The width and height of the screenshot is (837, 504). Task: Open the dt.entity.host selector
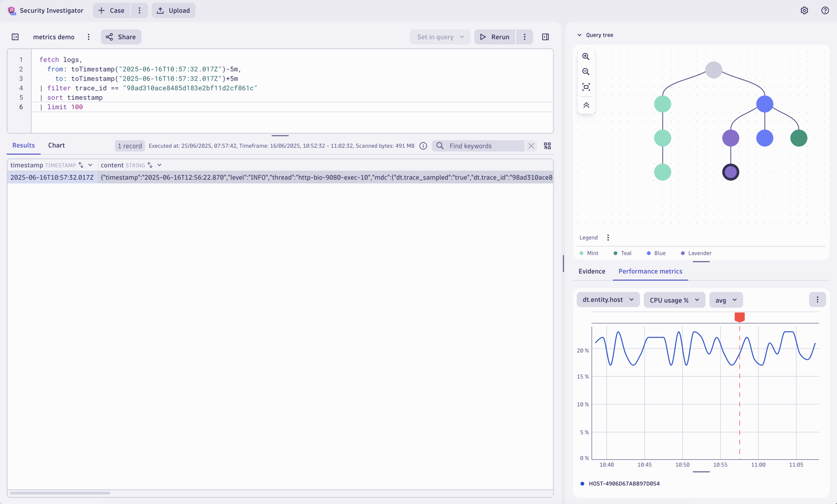point(608,299)
